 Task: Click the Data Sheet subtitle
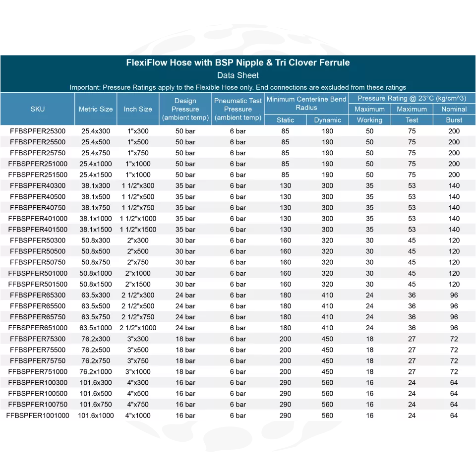238,75
